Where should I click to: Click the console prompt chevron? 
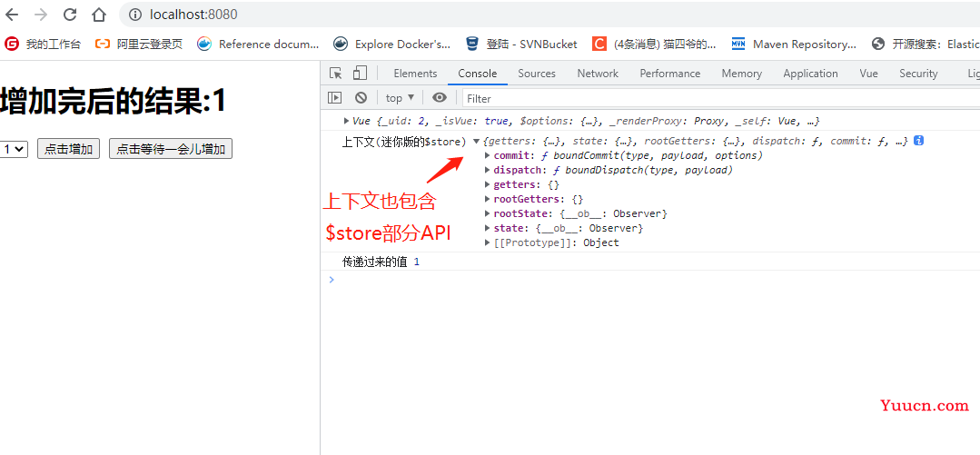pyautogui.click(x=332, y=280)
